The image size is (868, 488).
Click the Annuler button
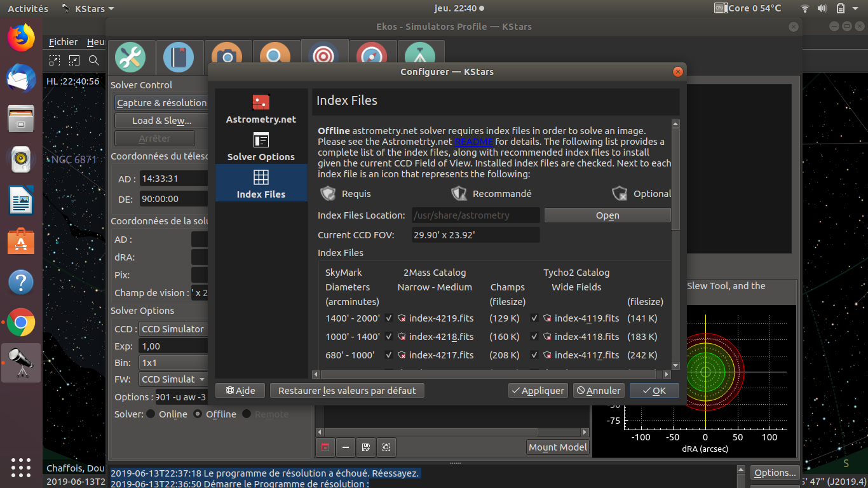[599, 391]
